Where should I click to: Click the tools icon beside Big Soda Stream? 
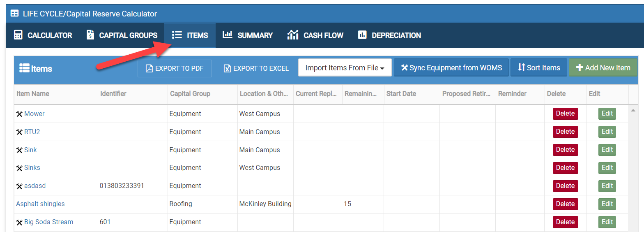[19, 222]
